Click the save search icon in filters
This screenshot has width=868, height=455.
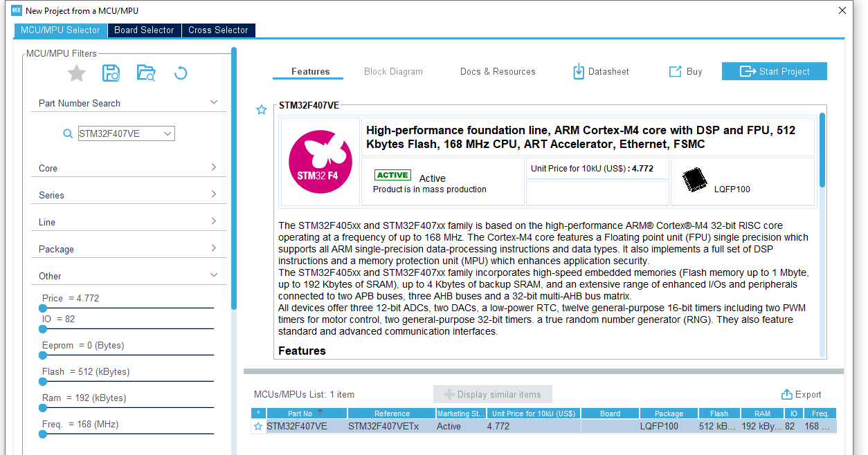coord(111,73)
